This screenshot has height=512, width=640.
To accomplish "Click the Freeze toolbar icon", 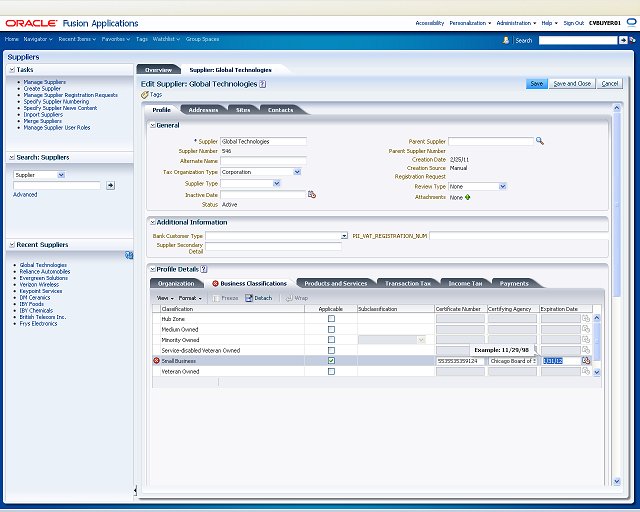I will 216,298.
